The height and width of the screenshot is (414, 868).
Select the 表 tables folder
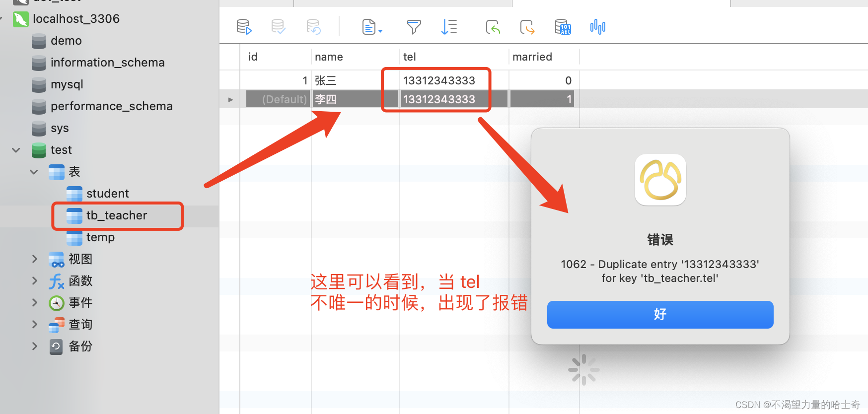(x=74, y=172)
